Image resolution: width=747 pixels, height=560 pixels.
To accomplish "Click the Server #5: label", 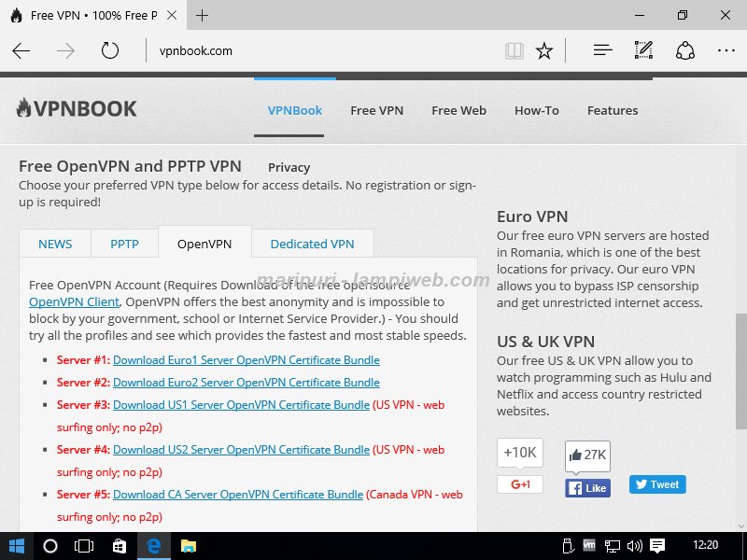I will point(83,495).
